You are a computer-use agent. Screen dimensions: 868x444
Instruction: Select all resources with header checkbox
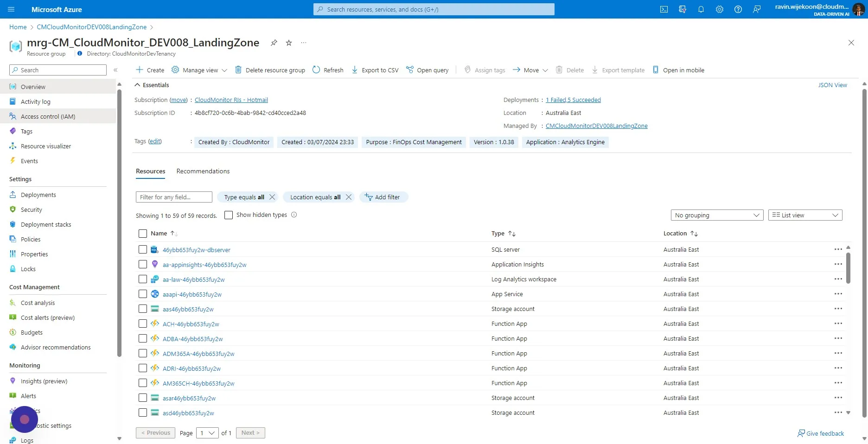click(x=143, y=234)
